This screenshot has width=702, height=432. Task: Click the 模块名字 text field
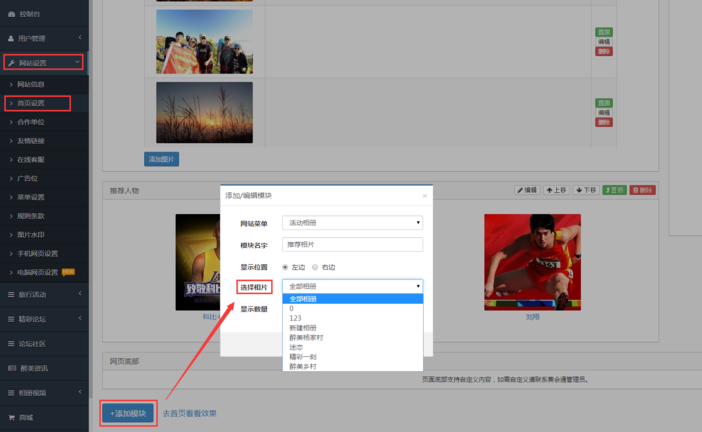tap(352, 244)
